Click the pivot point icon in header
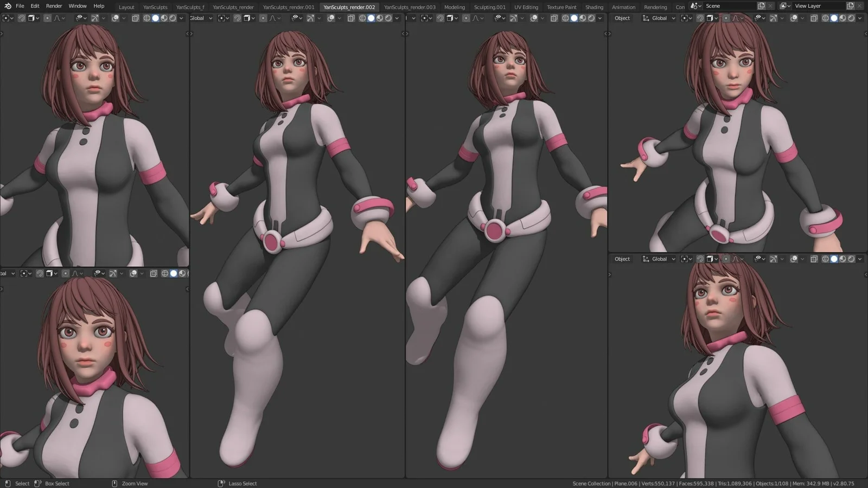868x488 pixels. click(685, 18)
